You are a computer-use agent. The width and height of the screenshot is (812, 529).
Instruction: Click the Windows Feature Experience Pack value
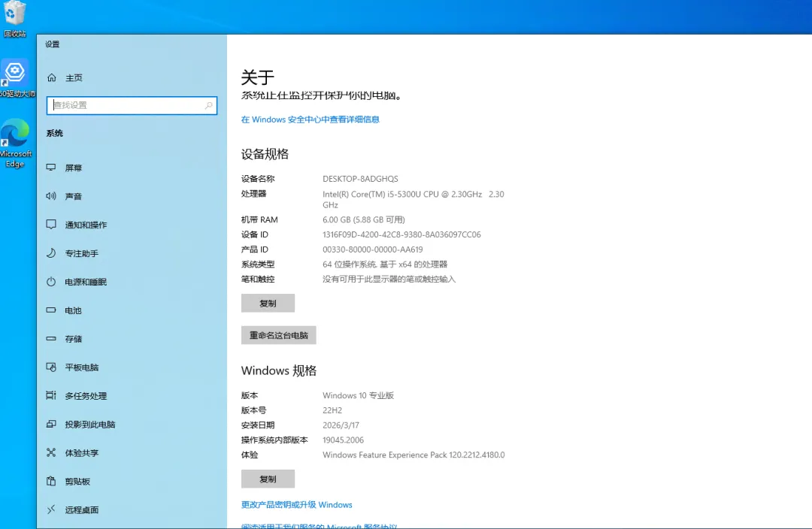[414, 455]
